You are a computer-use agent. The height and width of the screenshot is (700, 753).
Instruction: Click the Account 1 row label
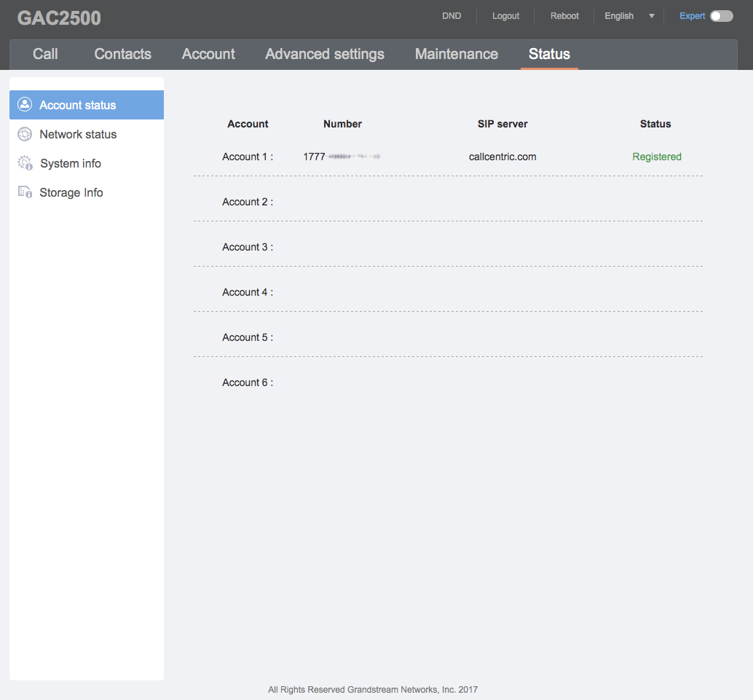pyautogui.click(x=248, y=157)
